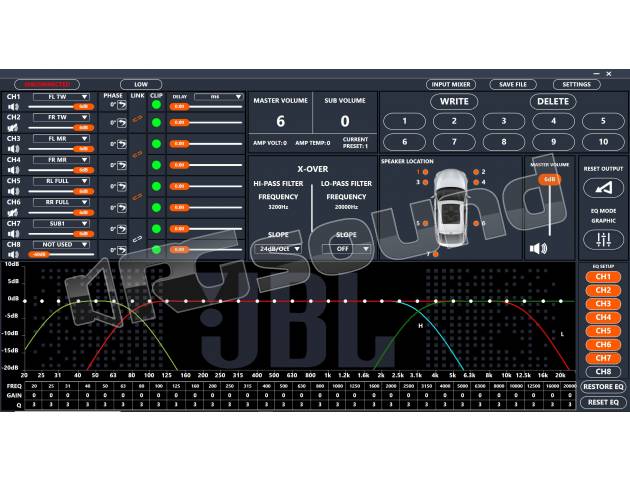This screenshot has height=480, width=630.
Task: Open the Input Mixer
Action: [x=451, y=84]
